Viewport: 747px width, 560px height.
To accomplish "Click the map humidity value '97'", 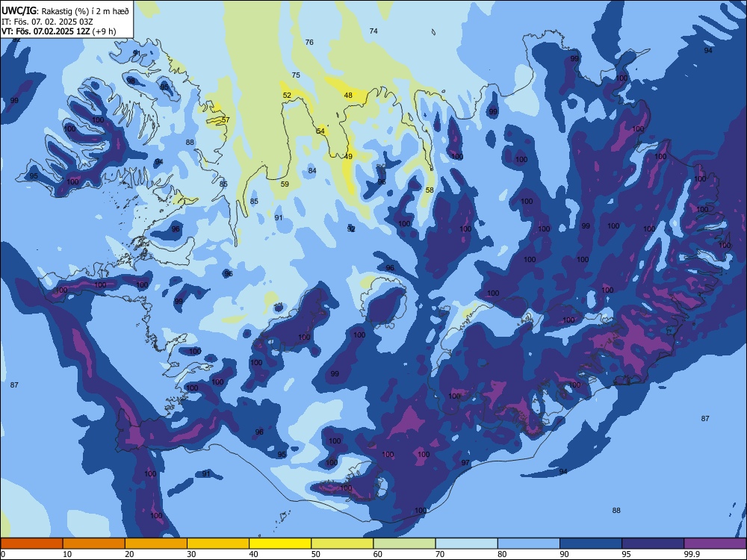I will 465,463.
